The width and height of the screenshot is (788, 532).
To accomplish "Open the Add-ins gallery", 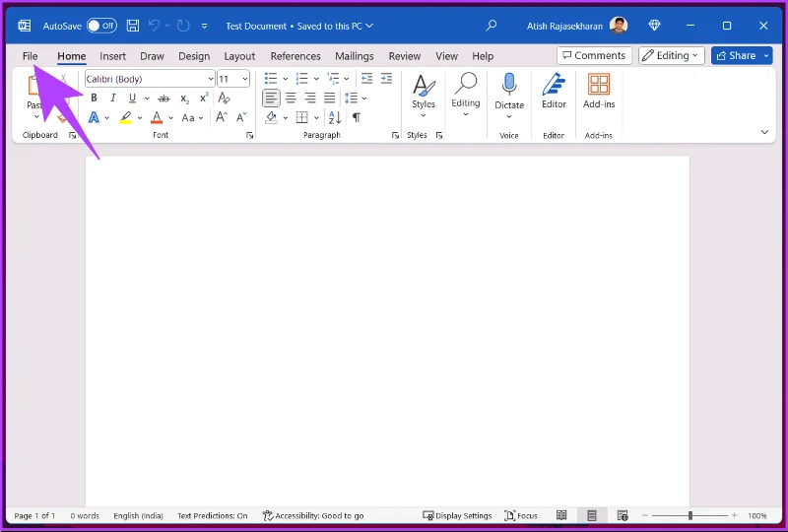I will pos(599,91).
